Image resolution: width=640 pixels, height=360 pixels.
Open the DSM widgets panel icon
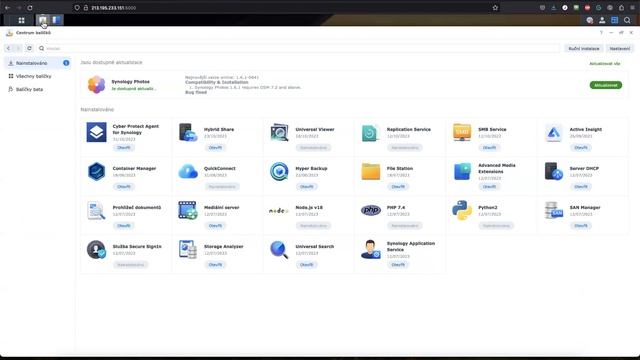click(x=615, y=20)
